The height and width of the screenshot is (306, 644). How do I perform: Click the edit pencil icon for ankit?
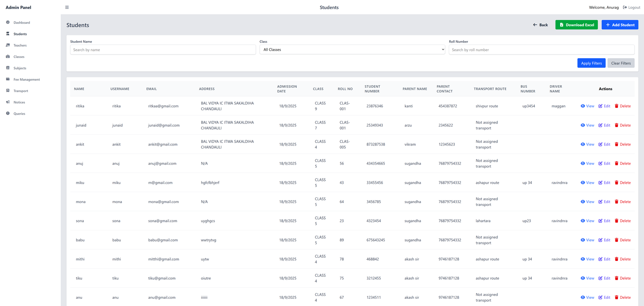(601, 144)
